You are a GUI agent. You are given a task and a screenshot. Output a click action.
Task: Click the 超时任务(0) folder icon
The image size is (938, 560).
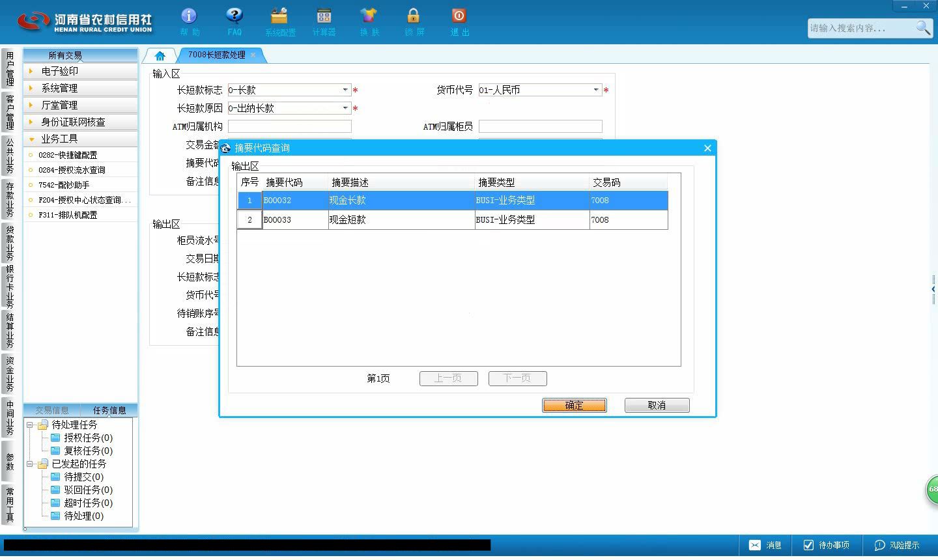click(56, 503)
